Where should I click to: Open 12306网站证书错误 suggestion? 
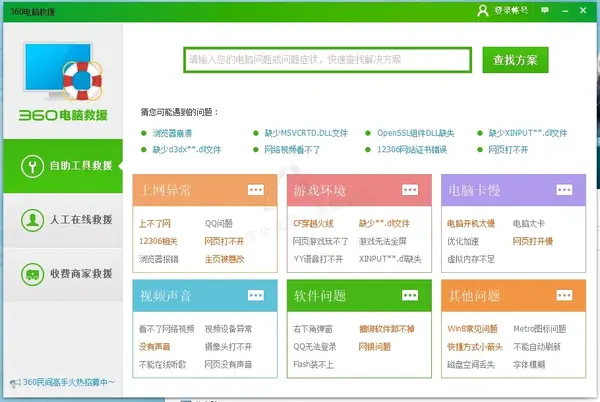coord(412,150)
